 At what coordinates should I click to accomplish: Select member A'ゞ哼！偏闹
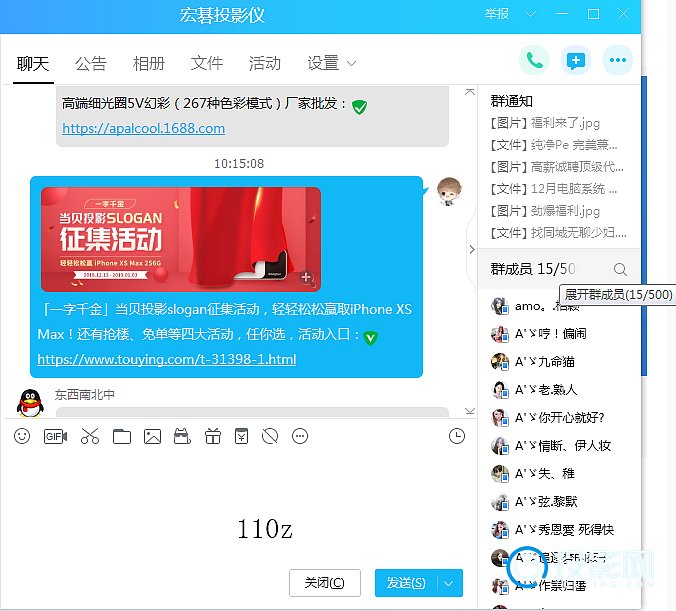[x=551, y=334]
